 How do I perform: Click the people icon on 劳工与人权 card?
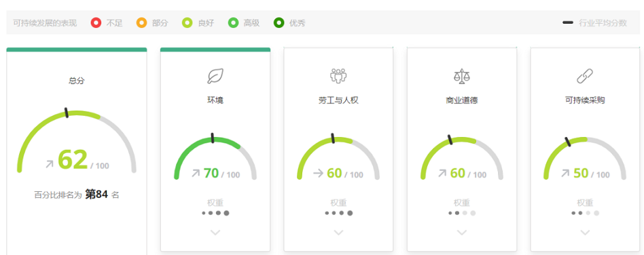click(338, 76)
